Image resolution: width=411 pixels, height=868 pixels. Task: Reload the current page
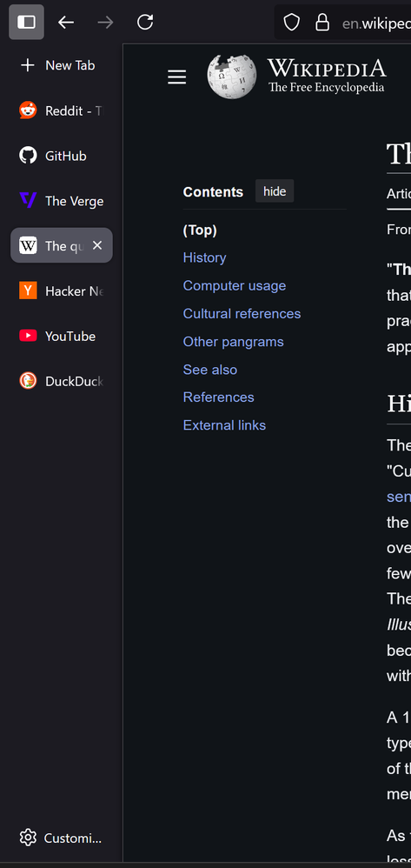tap(145, 22)
